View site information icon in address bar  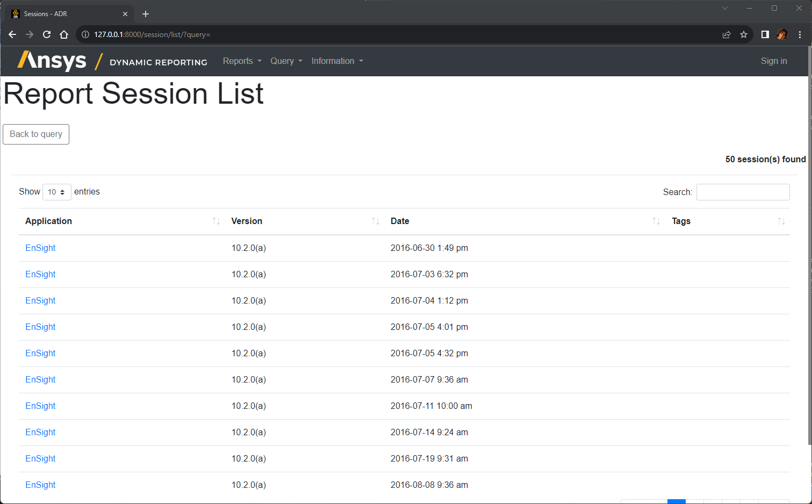pyautogui.click(x=85, y=34)
